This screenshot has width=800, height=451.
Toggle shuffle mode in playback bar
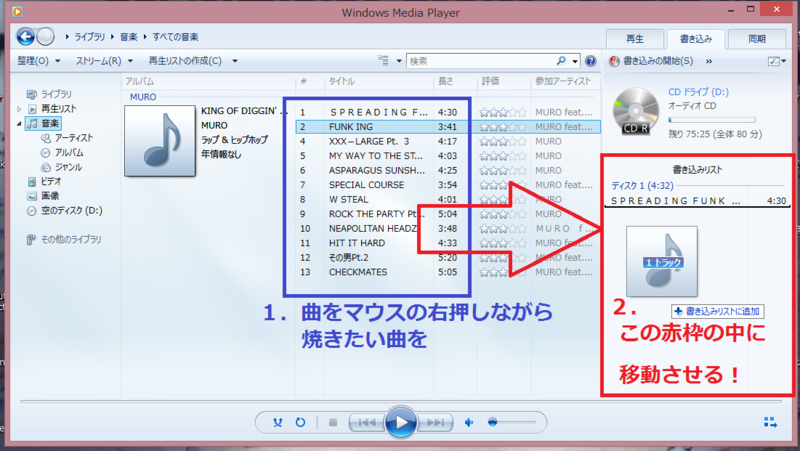(278, 422)
